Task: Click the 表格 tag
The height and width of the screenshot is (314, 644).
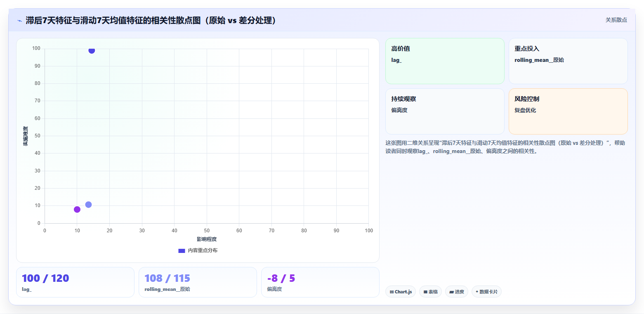Action: [430, 292]
